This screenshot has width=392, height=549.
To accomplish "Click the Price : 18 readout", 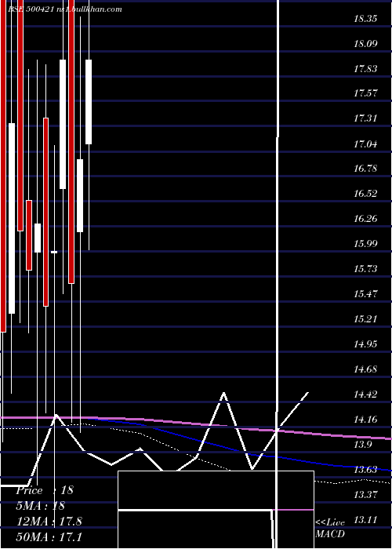I will [45, 490].
